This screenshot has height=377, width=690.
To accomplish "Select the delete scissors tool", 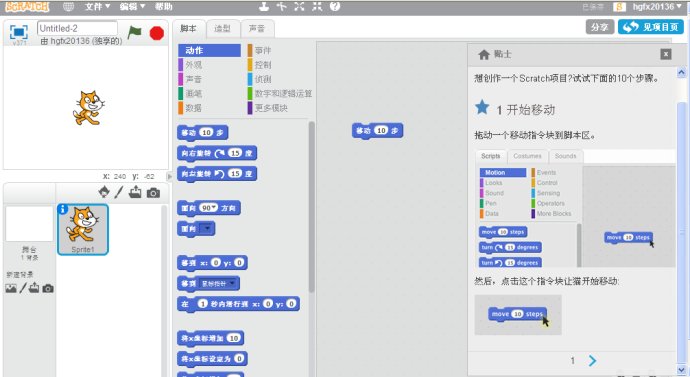I will (x=282, y=6).
